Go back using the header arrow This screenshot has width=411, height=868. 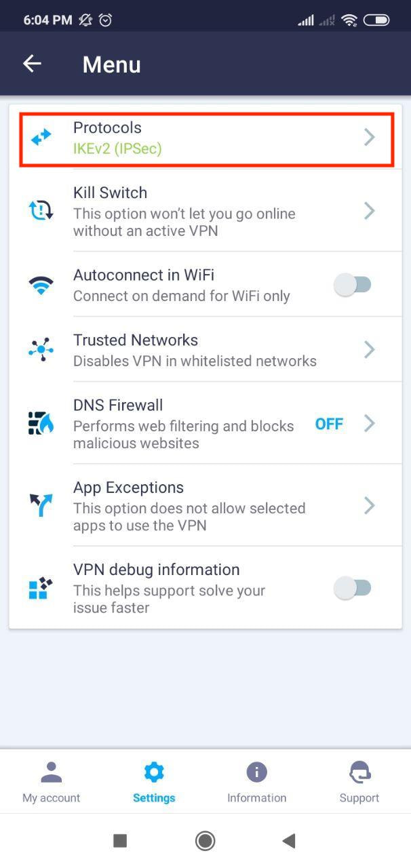32,64
